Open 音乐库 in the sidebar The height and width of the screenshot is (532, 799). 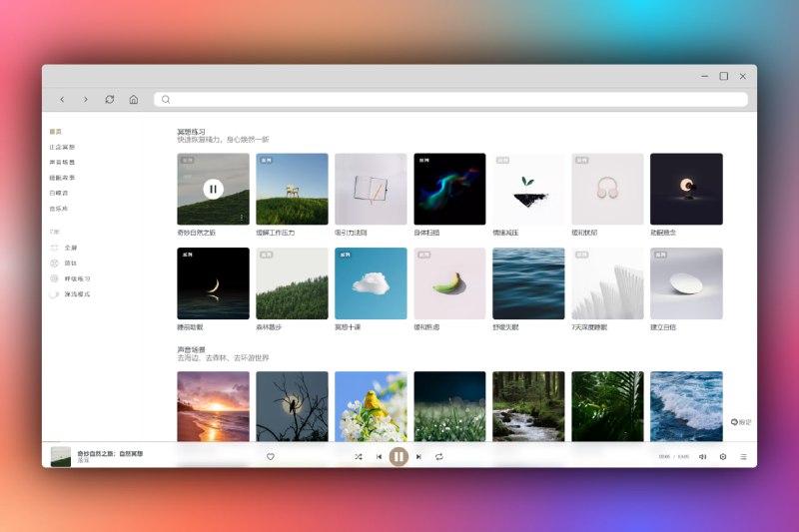pos(59,209)
